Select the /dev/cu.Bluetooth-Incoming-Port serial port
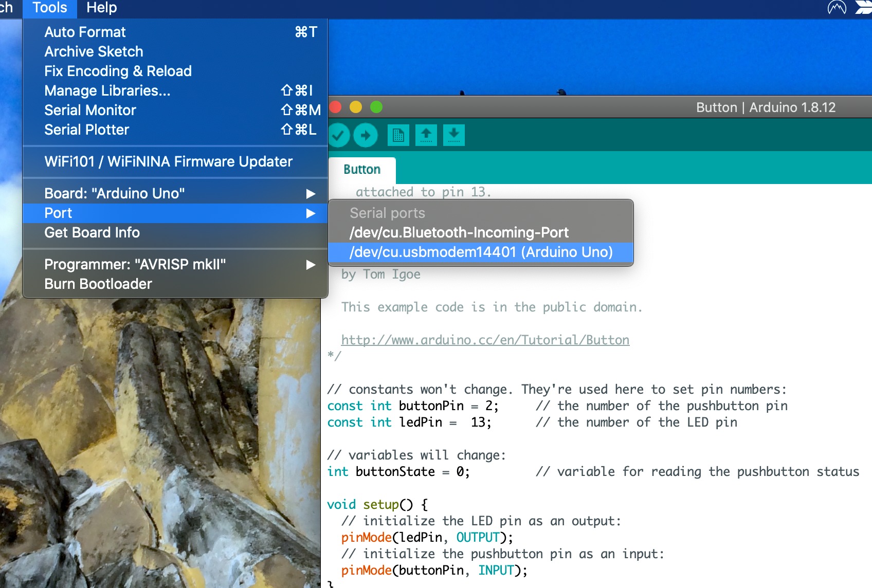This screenshot has height=588, width=872. click(x=459, y=233)
